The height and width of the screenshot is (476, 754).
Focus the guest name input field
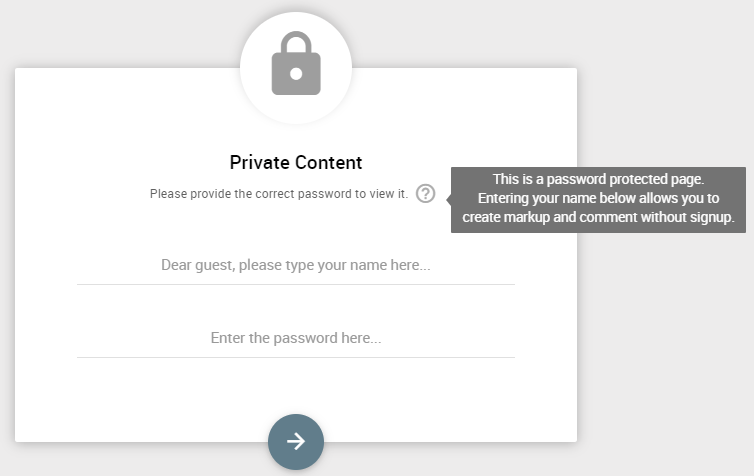[x=296, y=265]
